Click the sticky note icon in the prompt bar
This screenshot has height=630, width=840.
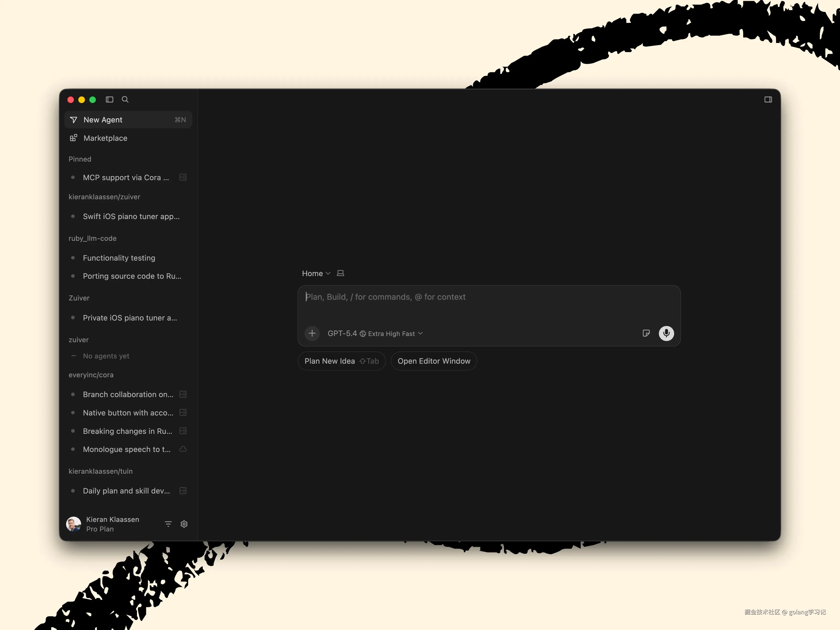pos(646,333)
